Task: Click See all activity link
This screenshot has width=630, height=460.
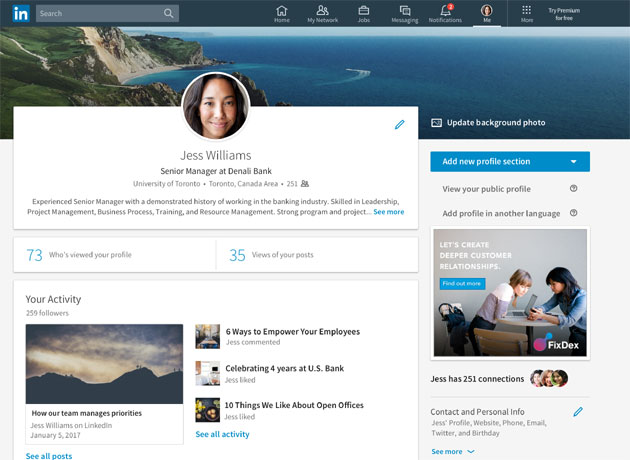Action: 222,434
